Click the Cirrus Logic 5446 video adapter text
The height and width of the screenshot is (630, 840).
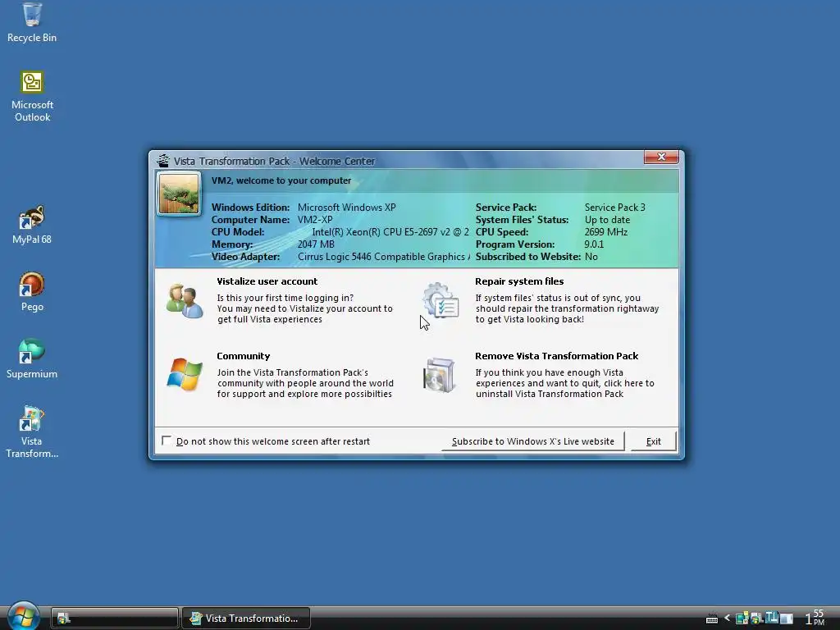(384, 257)
